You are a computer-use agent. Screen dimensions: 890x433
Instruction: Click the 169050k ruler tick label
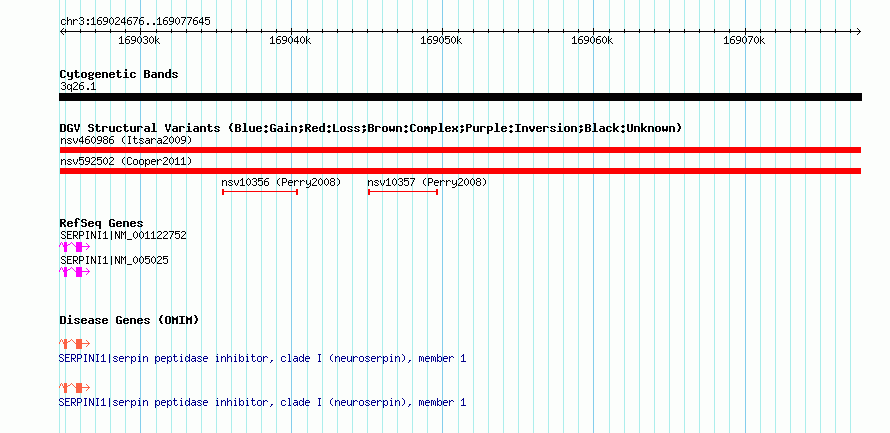pos(441,41)
